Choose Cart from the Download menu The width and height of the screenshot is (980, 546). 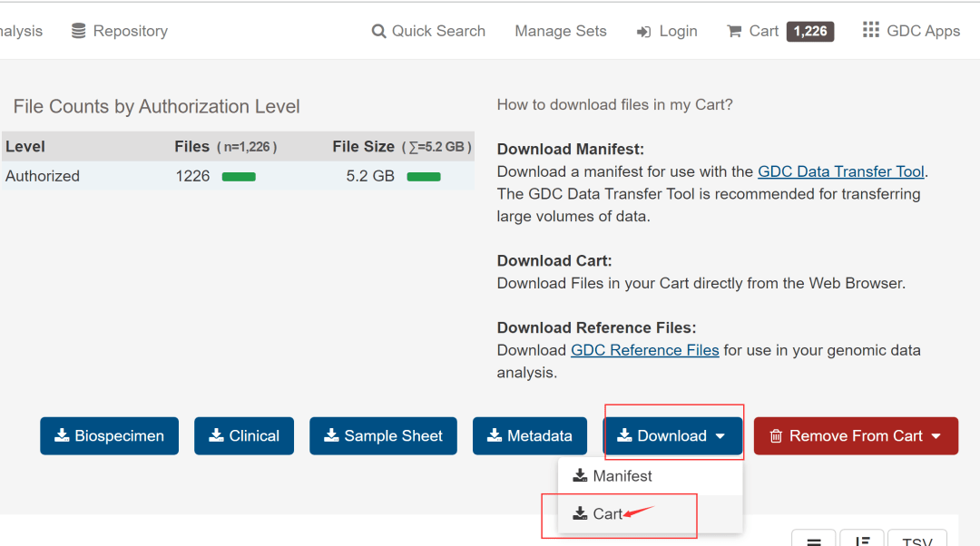650,513
